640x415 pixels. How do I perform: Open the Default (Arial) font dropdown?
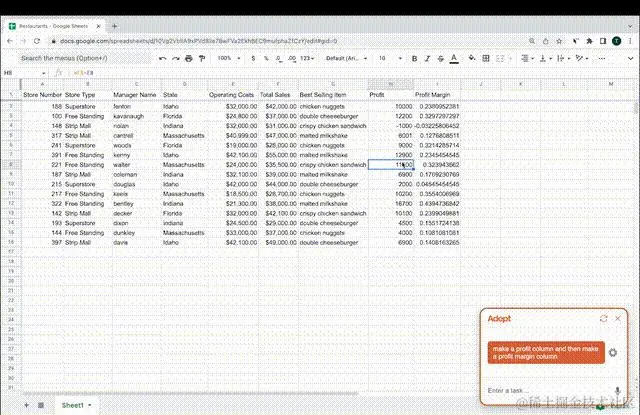(346, 58)
